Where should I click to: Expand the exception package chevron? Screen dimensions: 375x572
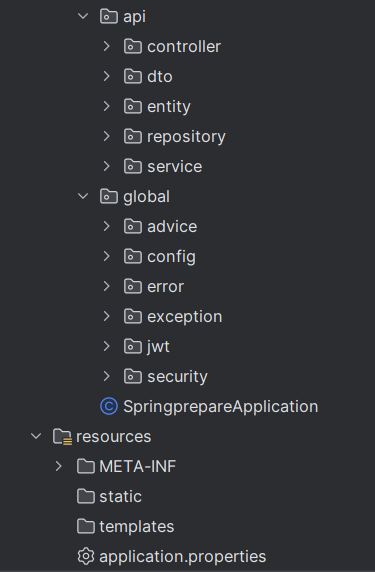click(106, 316)
